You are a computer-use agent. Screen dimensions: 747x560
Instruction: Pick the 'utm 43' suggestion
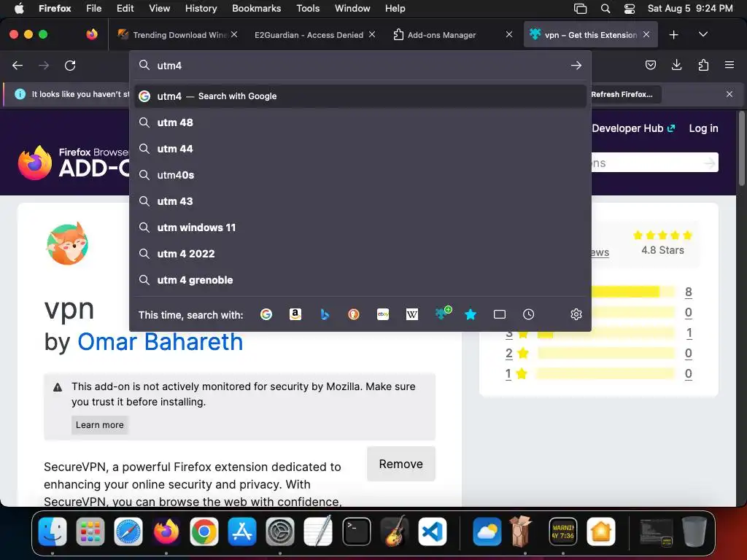coord(360,201)
